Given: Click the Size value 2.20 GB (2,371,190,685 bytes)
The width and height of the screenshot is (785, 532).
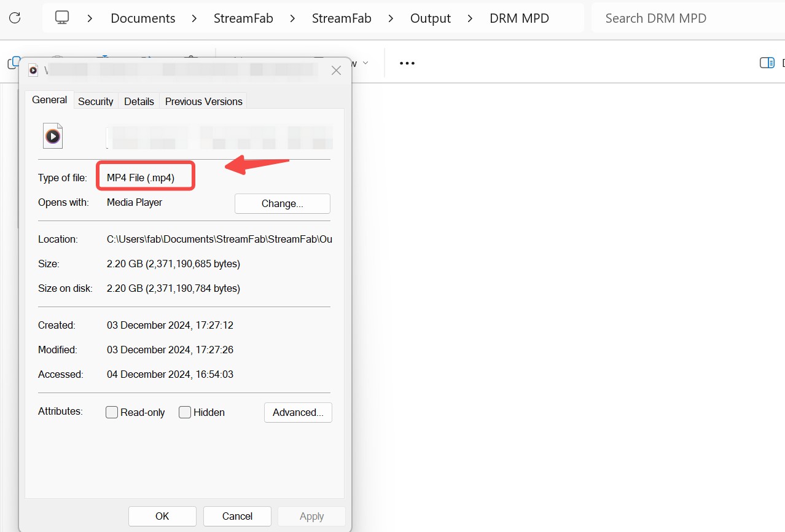Looking at the screenshot, I should pos(173,264).
